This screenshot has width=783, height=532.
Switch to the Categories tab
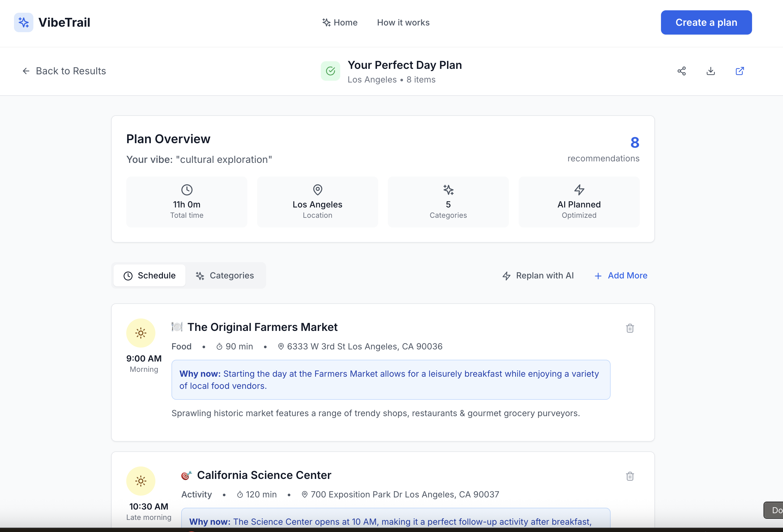tap(225, 275)
